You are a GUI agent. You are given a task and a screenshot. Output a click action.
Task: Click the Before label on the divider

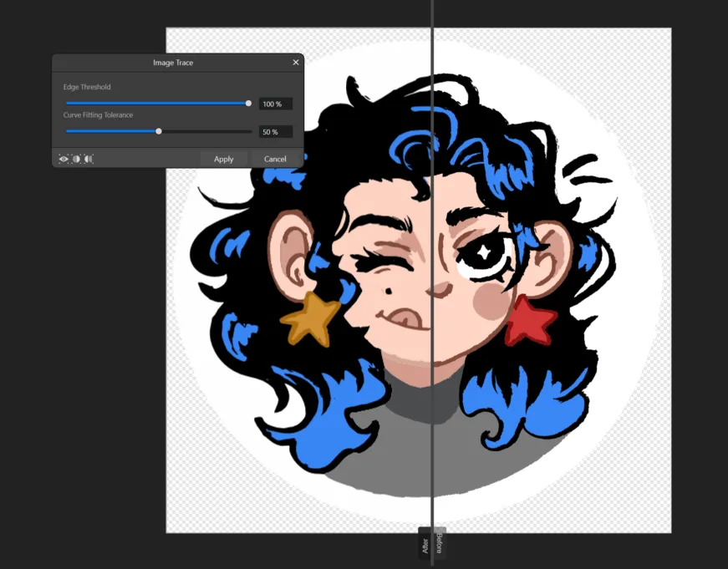pyautogui.click(x=438, y=543)
